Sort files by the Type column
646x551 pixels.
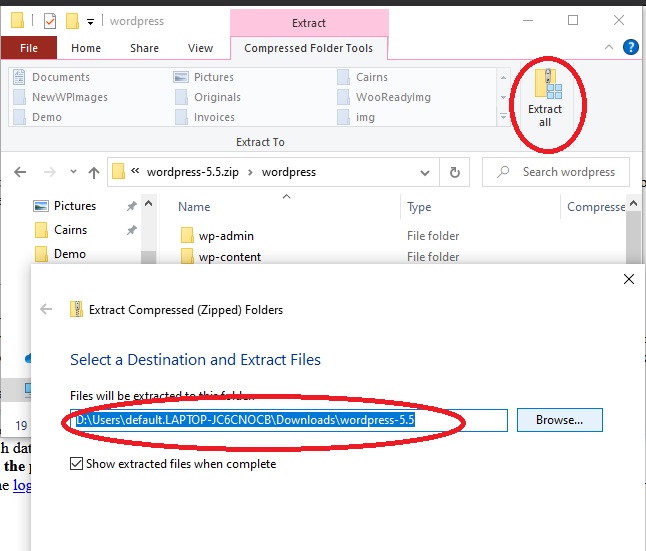[x=419, y=206]
